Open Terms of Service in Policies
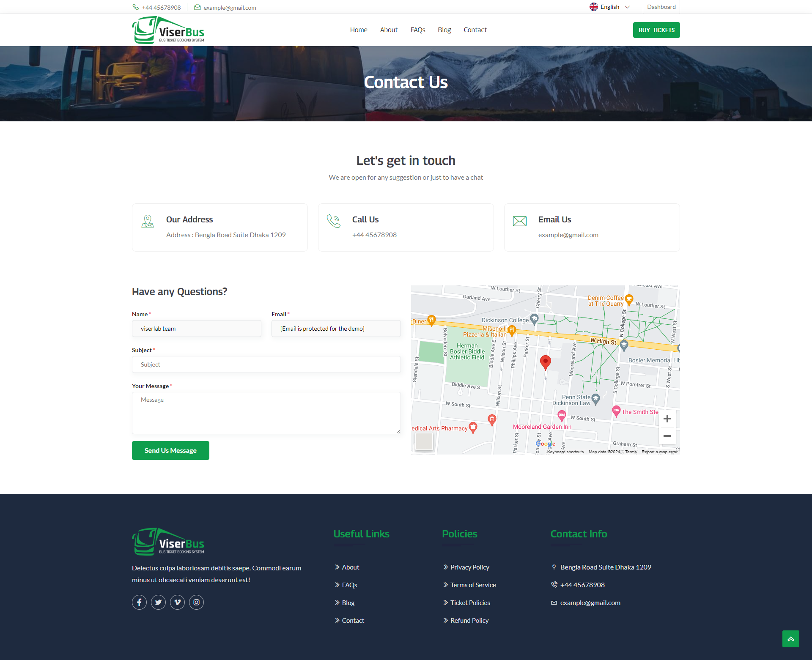Screen dimensions: 812x660 click(473, 585)
